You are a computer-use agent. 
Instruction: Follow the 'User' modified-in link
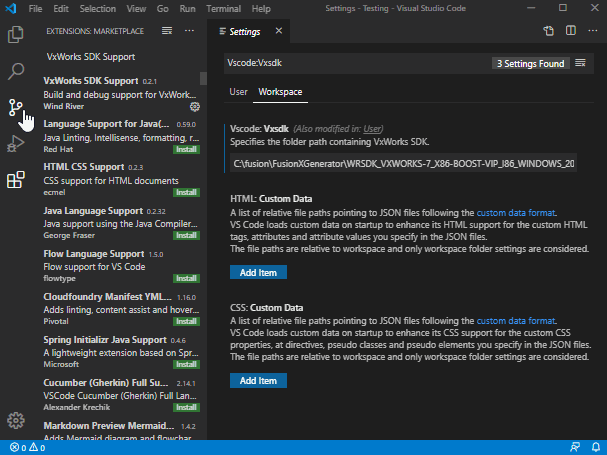click(x=372, y=129)
